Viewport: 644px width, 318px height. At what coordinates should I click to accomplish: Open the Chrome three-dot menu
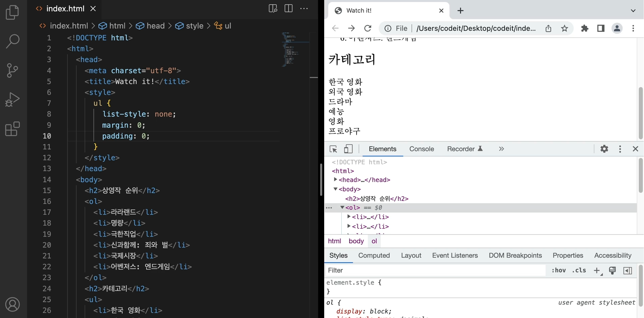[x=633, y=28]
